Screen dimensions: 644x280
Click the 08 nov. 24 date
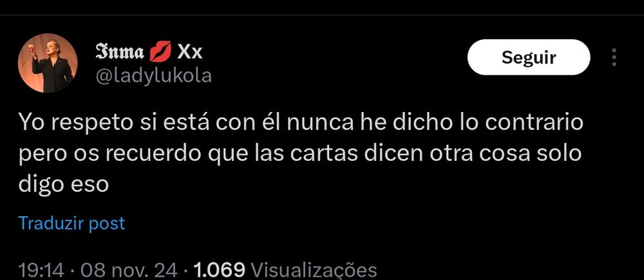point(129,270)
